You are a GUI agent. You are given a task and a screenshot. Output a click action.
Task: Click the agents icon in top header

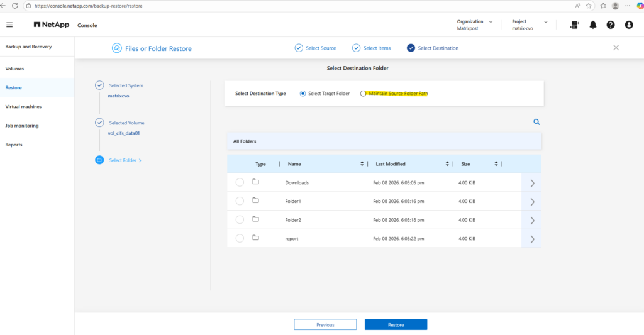click(x=574, y=25)
